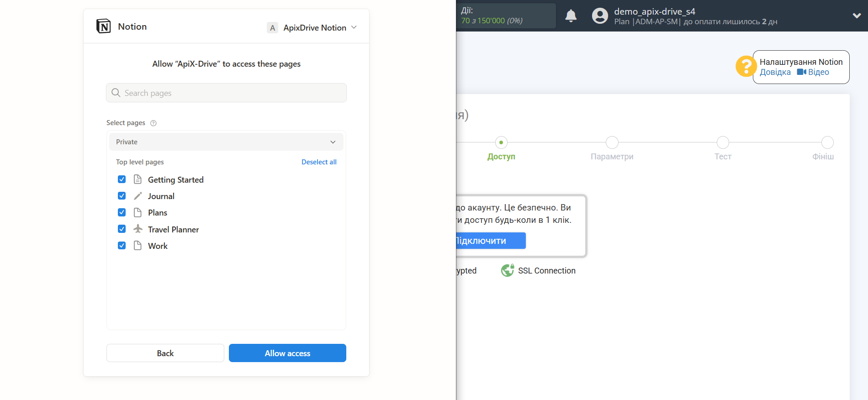This screenshot has width=868, height=400.
Task: Click the Deselect all link
Action: [319, 162]
